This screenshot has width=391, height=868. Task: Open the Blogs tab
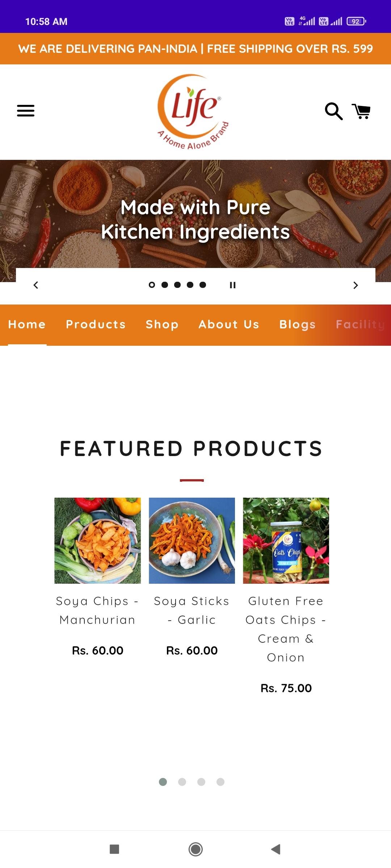[298, 324]
